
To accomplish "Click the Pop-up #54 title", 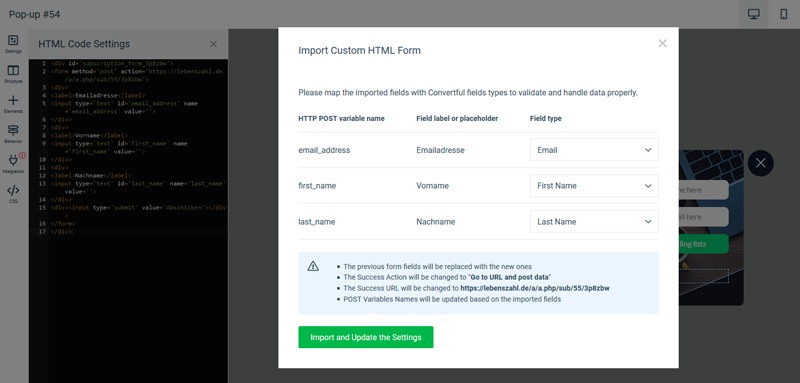I will point(34,14).
